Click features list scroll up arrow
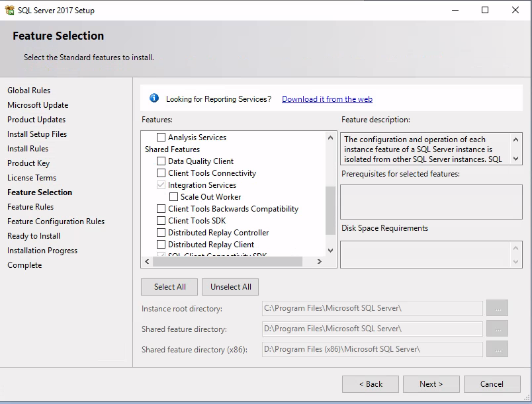532x404 pixels. 330,138
